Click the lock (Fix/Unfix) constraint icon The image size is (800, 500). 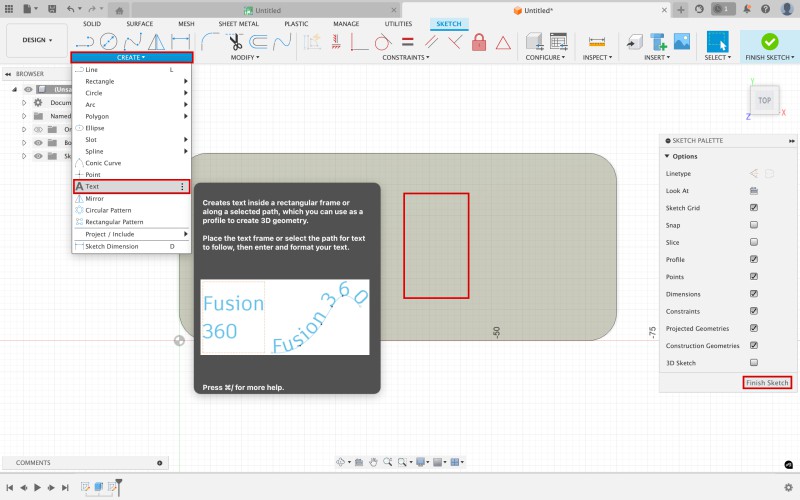pyautogui.click(x=478, y=42)
